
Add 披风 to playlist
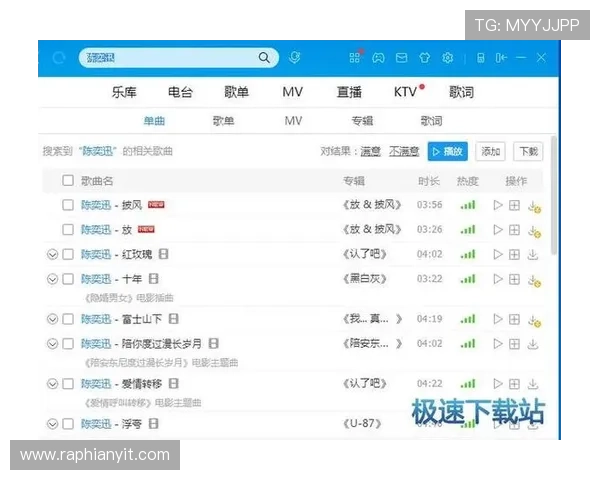point(514,205)
